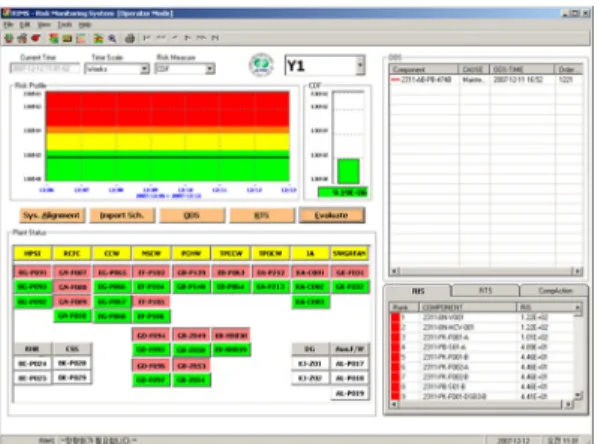The image size is (598, 444).
Task: Click the OOS-TIME column header
Action: point(522,69)
